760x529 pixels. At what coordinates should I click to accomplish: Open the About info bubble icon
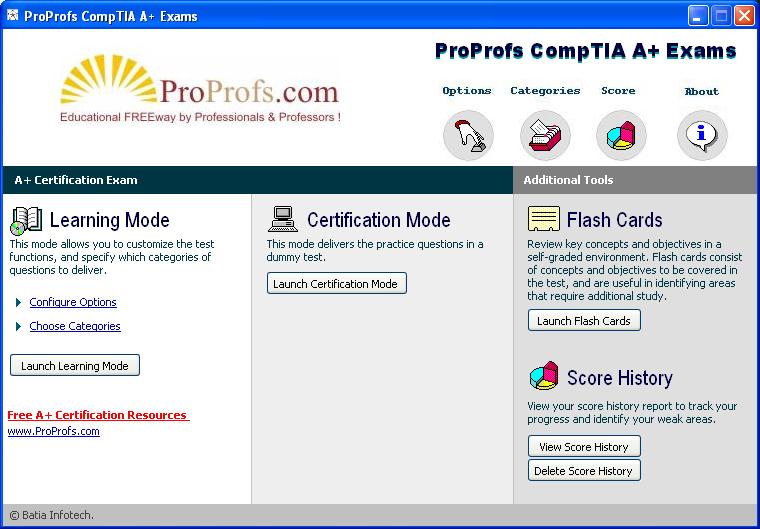tap(702, 135)
